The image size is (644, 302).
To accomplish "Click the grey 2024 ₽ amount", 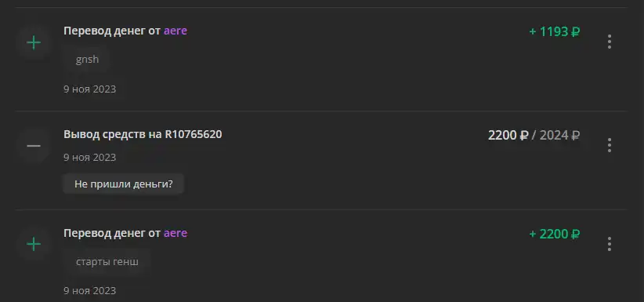I will (559, 135).
